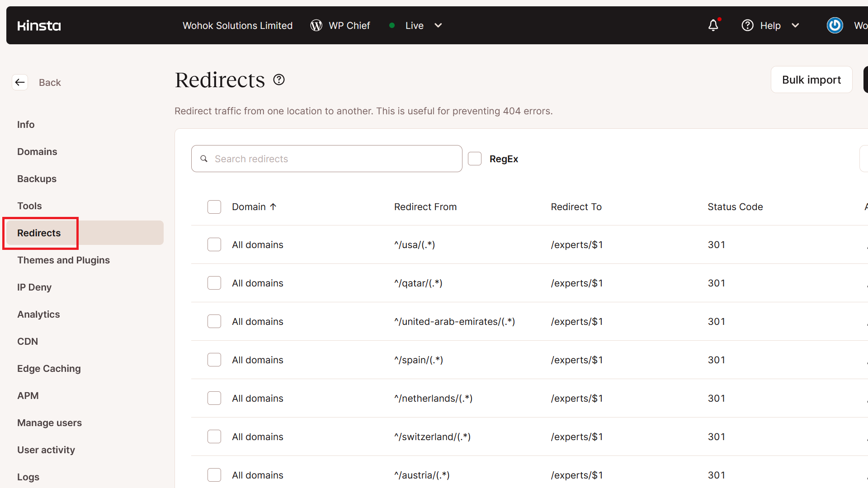Screen dimensions: 868x488
Task: Open the Logs section
Action: pyautogui.click(x=28, y=477)
